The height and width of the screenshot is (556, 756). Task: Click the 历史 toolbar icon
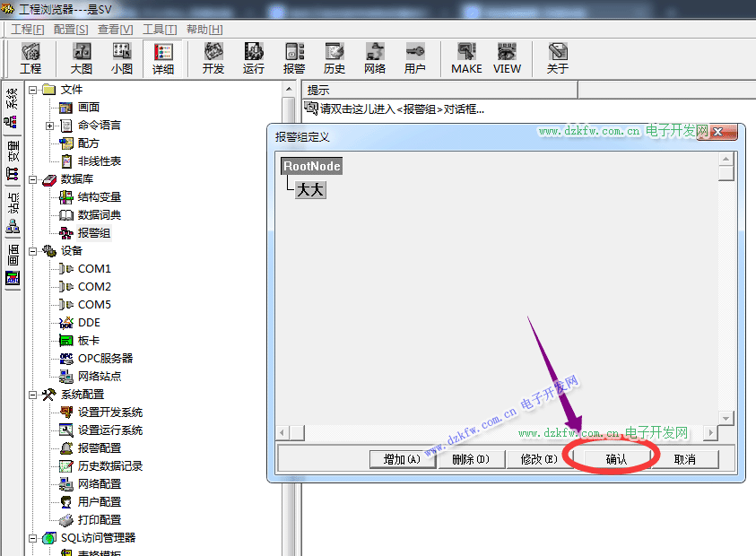point(335,58)
